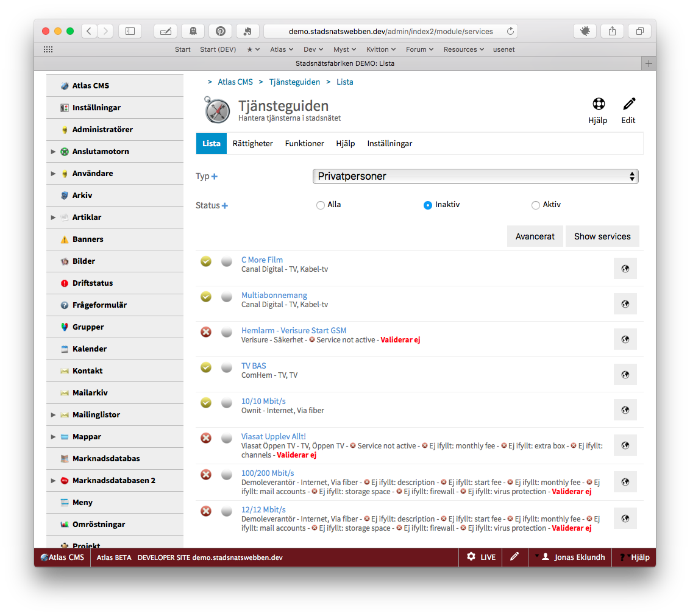Click the Safari address bar

point(390,31)
